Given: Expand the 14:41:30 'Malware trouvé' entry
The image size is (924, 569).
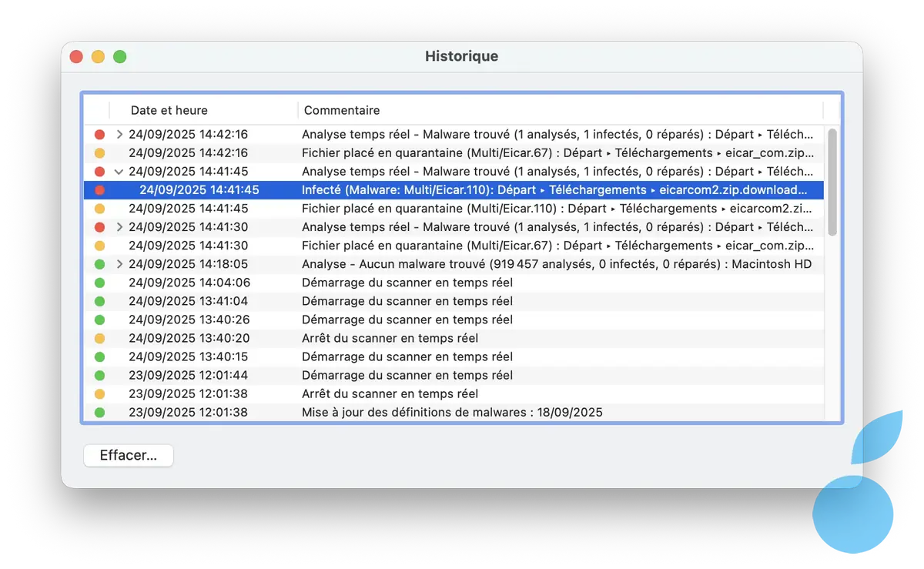Looking at the screenshot, I should point(119,227).
